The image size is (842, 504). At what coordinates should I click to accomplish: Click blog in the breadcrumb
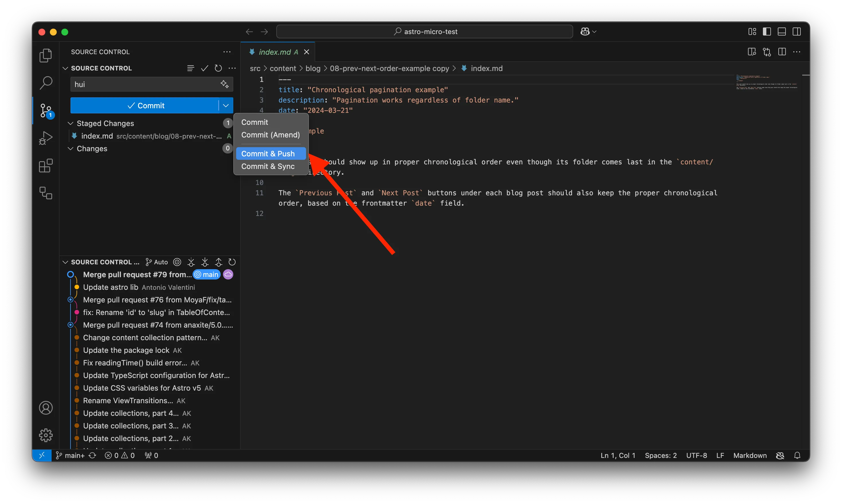313,68
